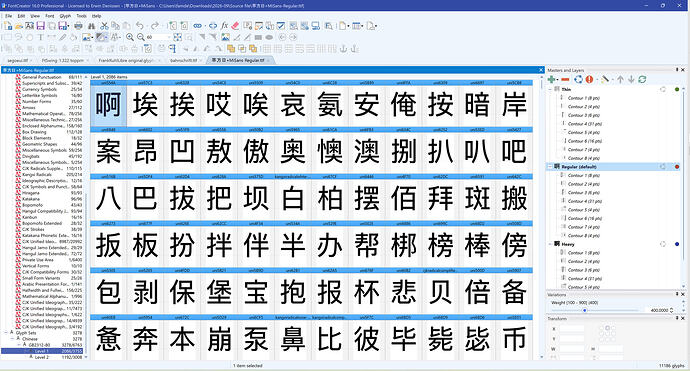
Task: Collapse the Regular (default) master node
Action: [x=550, y=166]
